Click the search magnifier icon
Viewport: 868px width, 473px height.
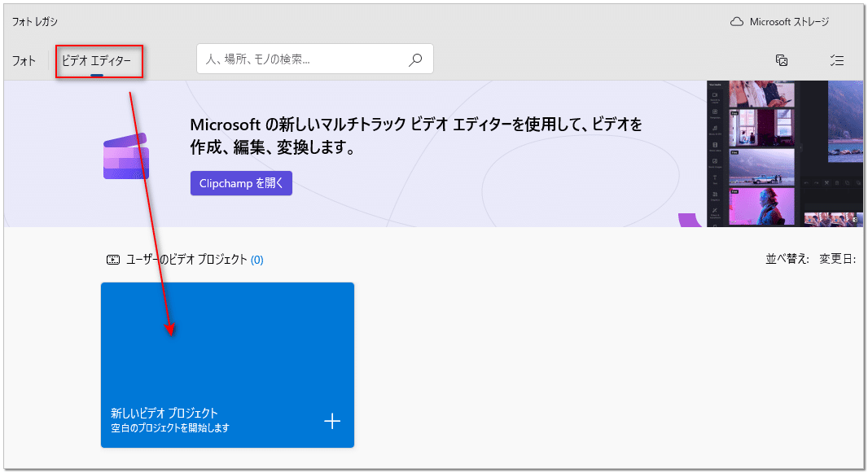(415, 59)
